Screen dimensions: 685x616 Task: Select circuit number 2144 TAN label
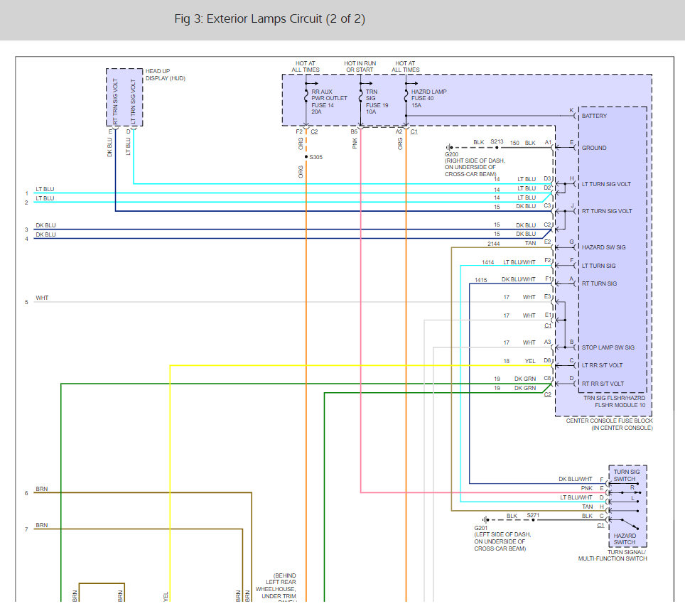[x=512, y=244]
